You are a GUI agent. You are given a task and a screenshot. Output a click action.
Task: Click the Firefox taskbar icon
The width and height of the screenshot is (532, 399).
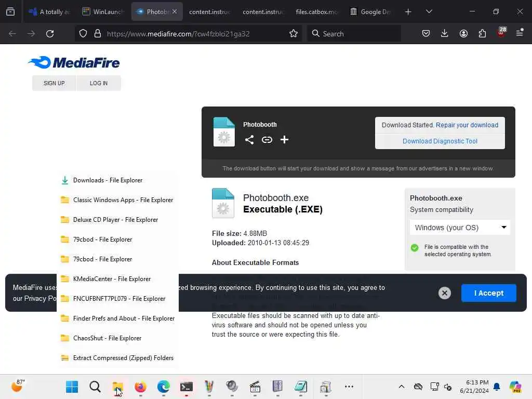tap(140, 387)
